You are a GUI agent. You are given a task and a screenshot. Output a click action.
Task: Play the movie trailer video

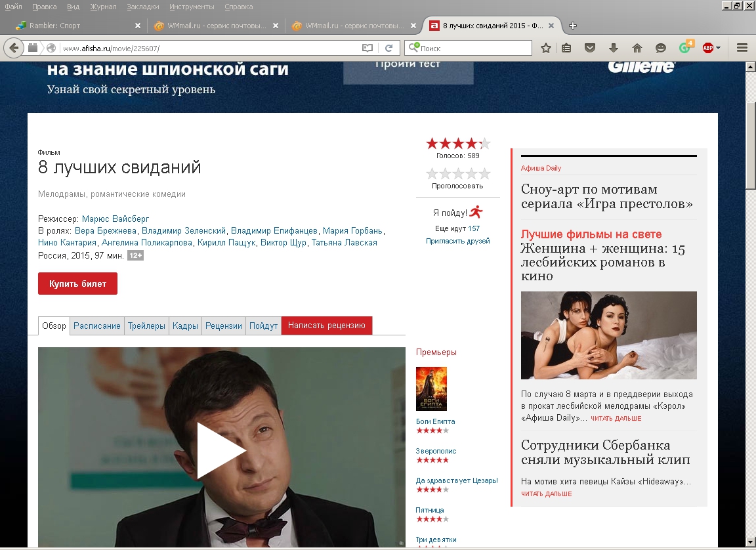click(222, 450)
